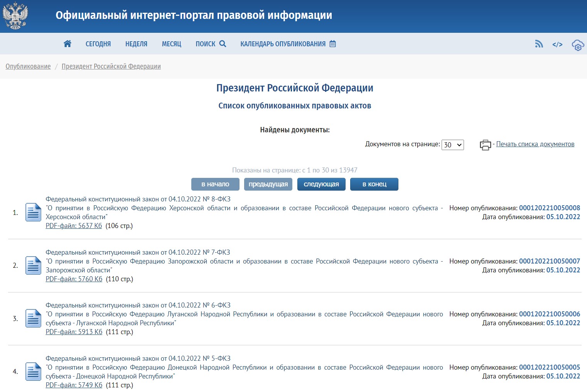Download PDF-файл: 5760 Кб
587x392 pixels.
[x=74, y=279]
